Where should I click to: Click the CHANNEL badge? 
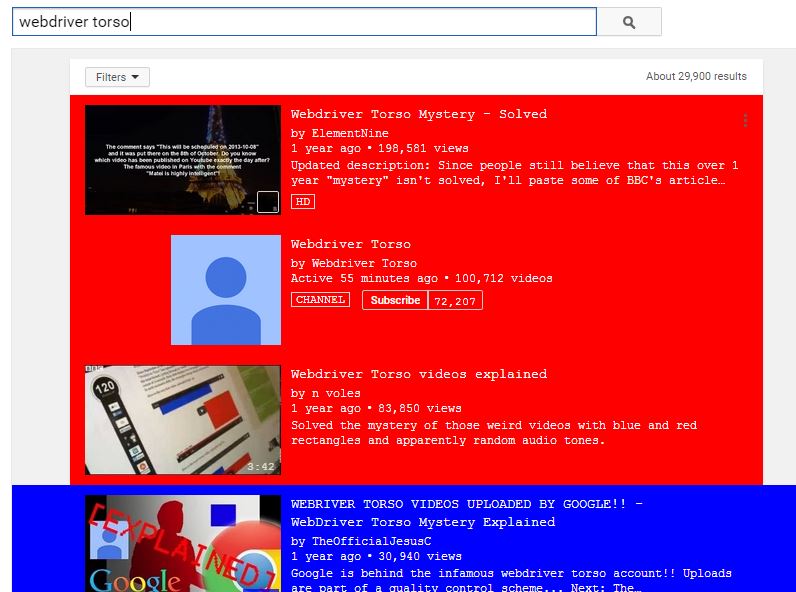320,300
